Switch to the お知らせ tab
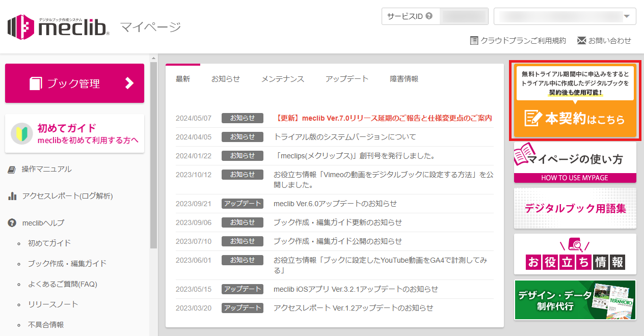 click(225, 79)
